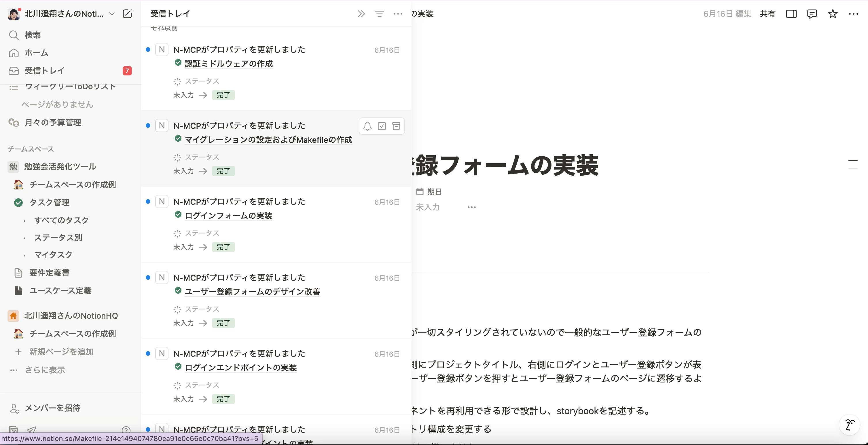This screenshot has width=868, height=445.
Task: Open ログインフォームの実装 notification link
Action: pos(228,216)
